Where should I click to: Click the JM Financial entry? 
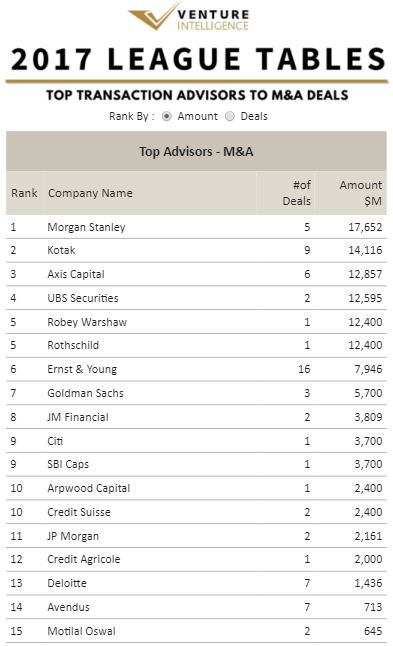pos(78,417)
